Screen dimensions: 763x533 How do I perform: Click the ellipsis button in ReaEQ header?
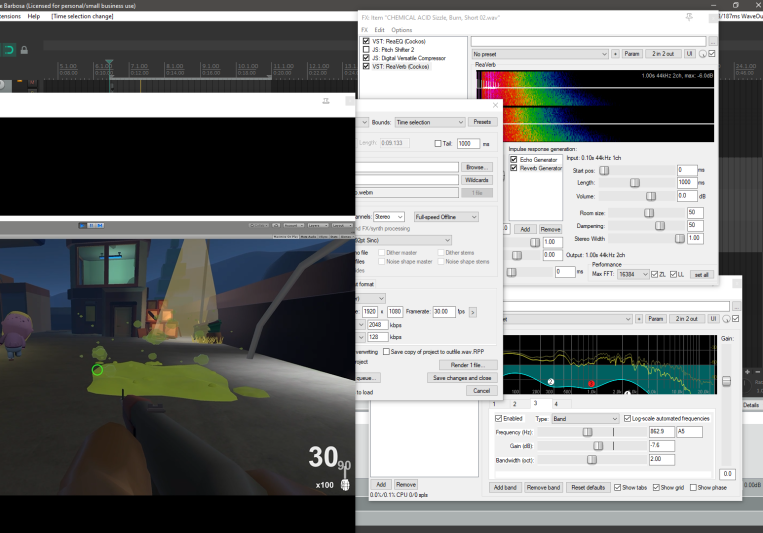[x=737, y=306]
